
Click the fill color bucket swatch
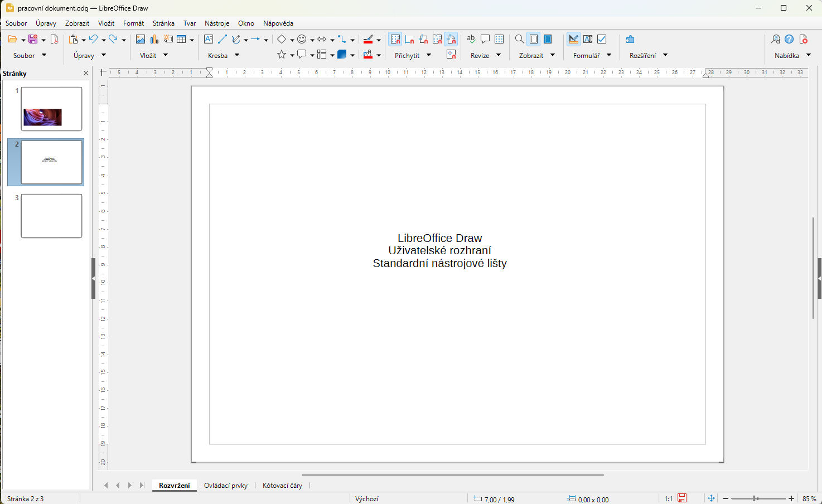368,54
